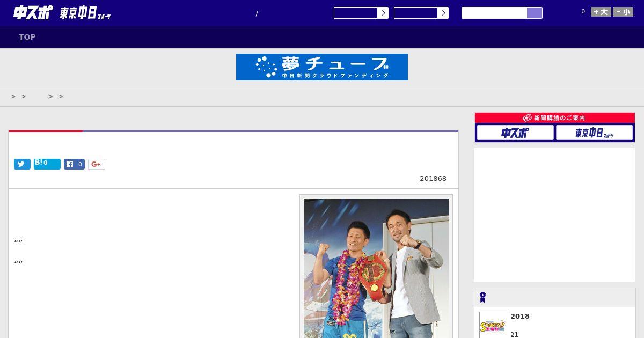The height and width of the screenshot is (338, 644).
Task: Click the purple search submit button
Action: click(x=535, y=13)
